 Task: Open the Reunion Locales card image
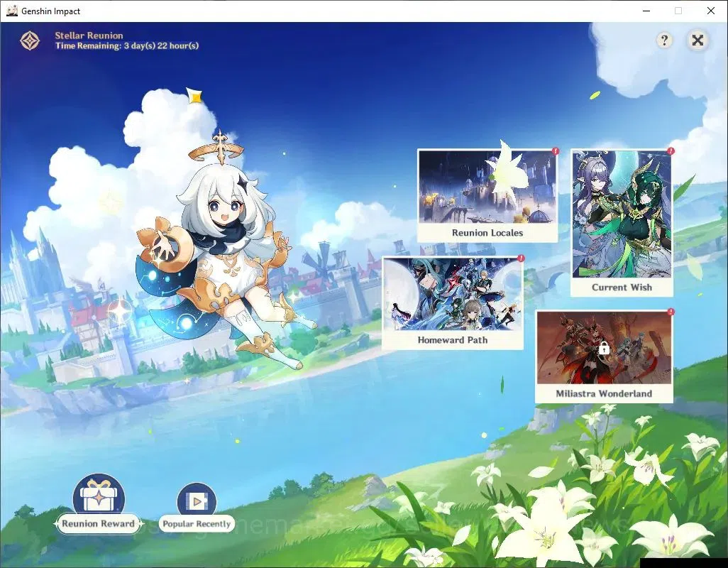pos(487,187)
